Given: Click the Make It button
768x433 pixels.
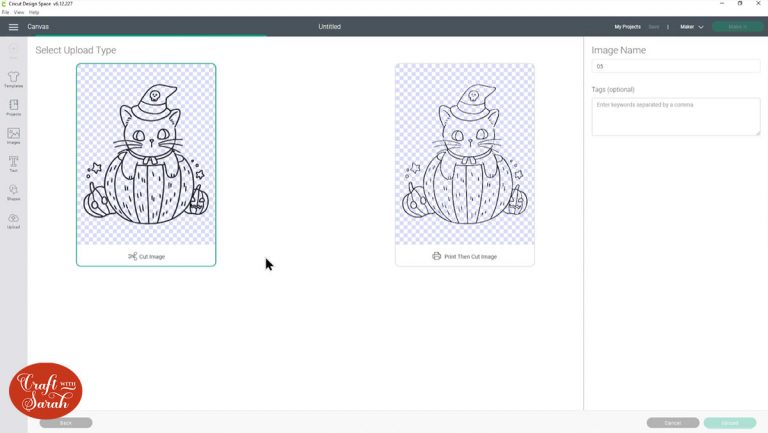Looking at the screenshot, I should click(737, 27).
